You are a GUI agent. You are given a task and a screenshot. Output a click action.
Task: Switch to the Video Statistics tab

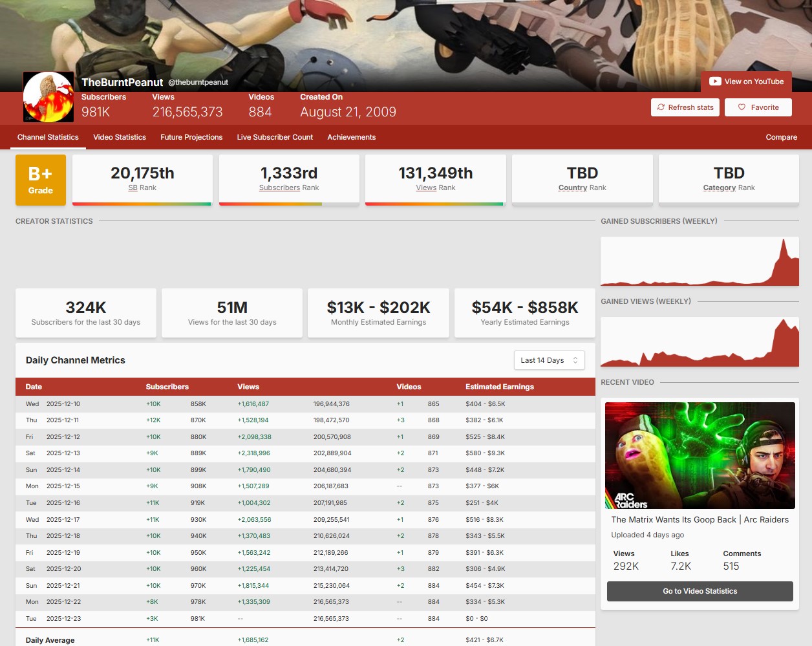coord(120,137)
